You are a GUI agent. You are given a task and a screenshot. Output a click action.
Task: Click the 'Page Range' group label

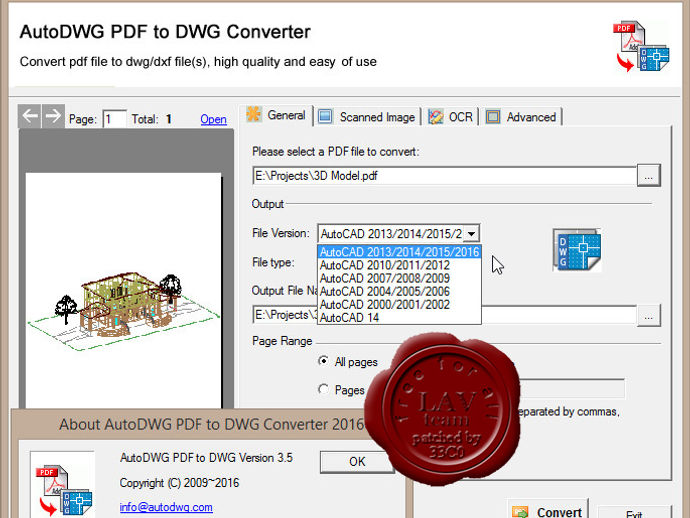coord(282,341)
